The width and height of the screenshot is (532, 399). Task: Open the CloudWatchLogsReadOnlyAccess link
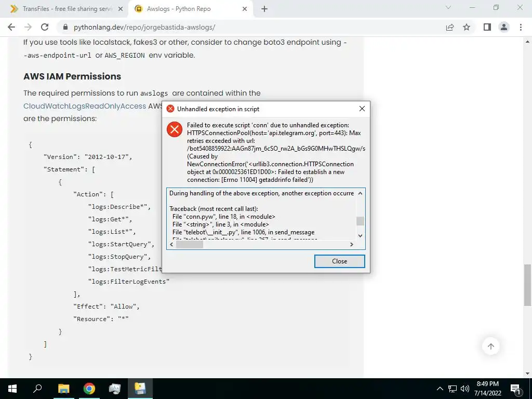tap(85, 106)
